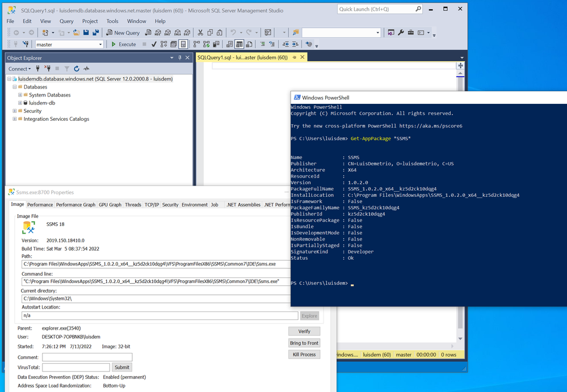Open the empty Find combo box dropdown

377,33
